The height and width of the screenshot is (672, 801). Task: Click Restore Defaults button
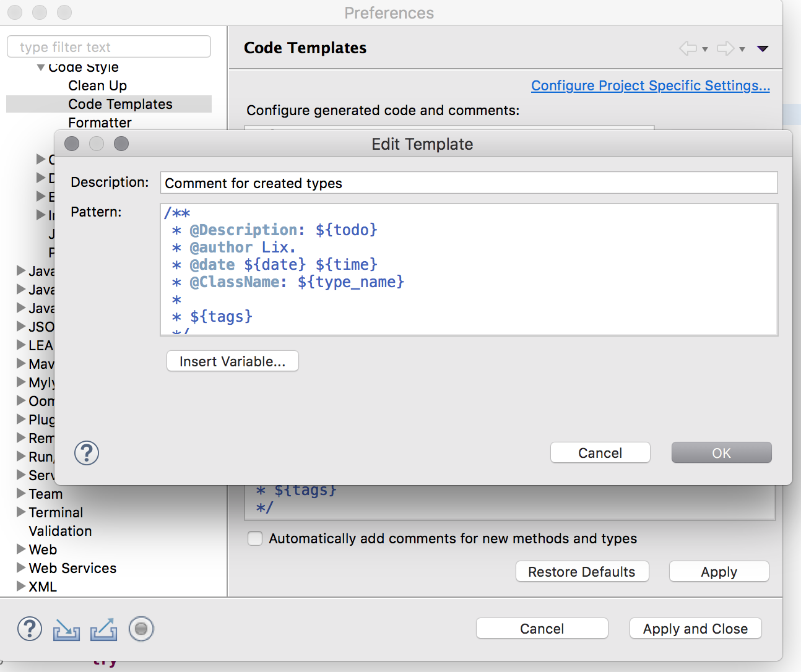pos(582,572)
